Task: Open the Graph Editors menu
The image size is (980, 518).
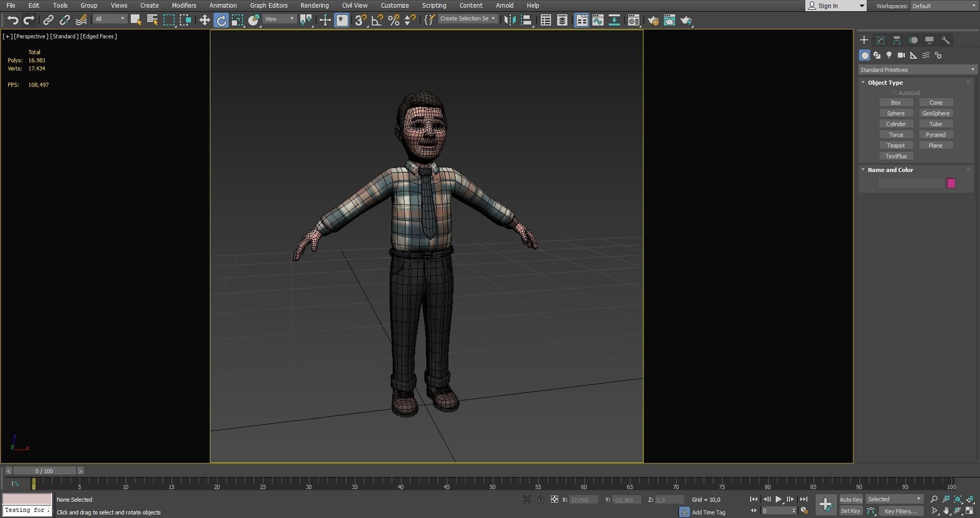Action: 269,6
